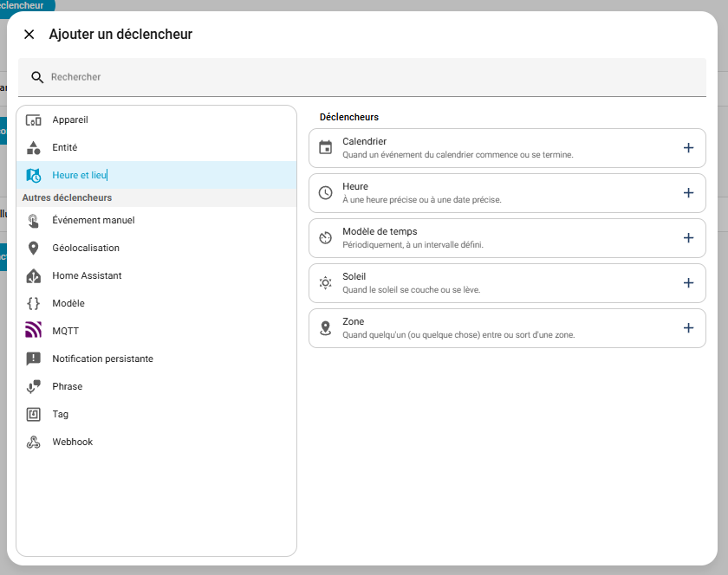Image resolution: width=728 pixels, height=575 pixels.
Task: Click the Appareil device icon
Action: tap(34, 120)
